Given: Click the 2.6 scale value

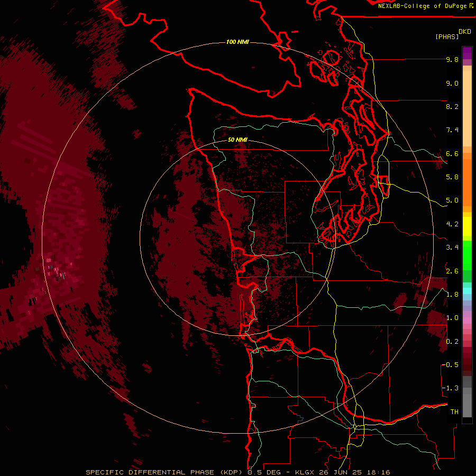Looking at the screenshot, I should pyautogui.click(x=452, y=271).
